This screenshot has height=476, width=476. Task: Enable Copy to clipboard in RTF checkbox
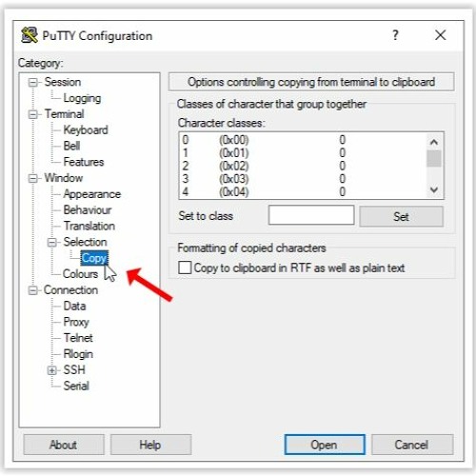coord(185,268)
